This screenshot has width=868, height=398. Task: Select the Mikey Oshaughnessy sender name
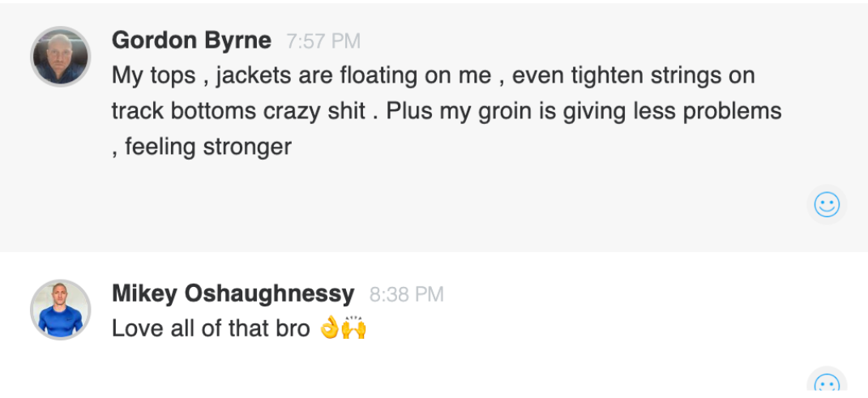[233, 293]
